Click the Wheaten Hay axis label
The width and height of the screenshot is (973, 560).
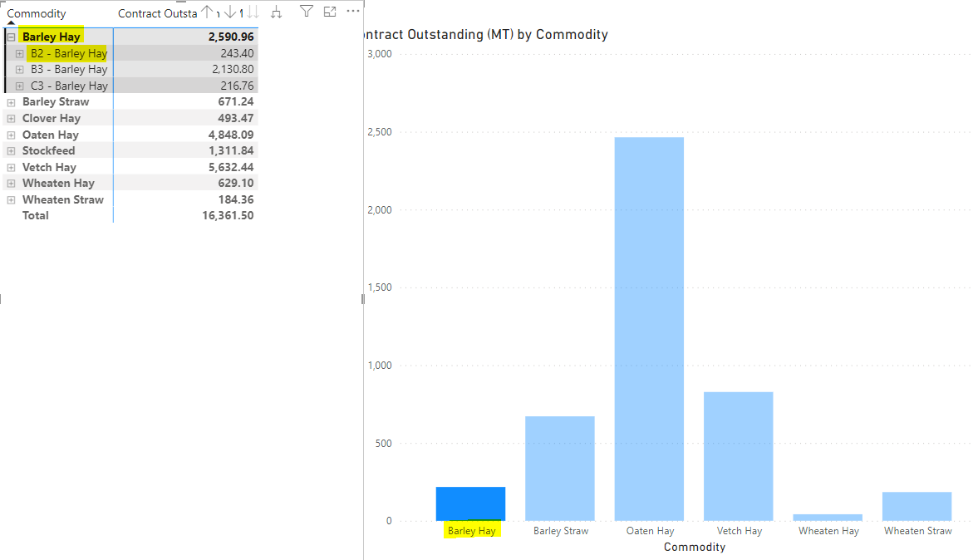point(828,531)
